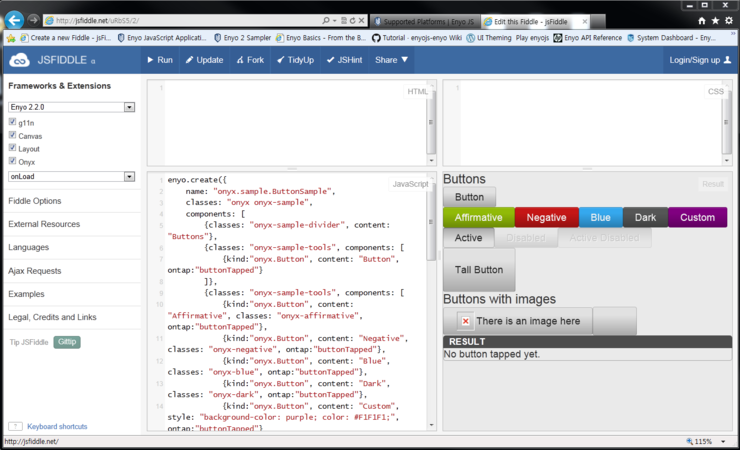This screenshot has width=740, height=450.
Task: Open the Enyo JavaScript Application bookmark
Action: 162,38
